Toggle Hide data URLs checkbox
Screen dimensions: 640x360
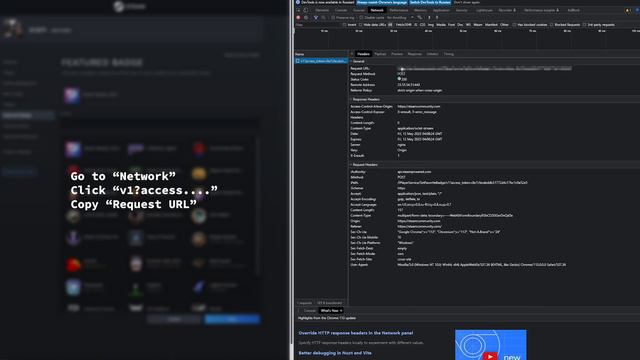point(360,25)
